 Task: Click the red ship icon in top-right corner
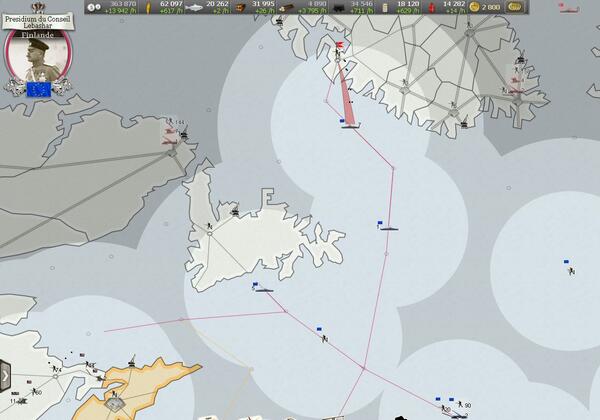(x=569, y=9)
